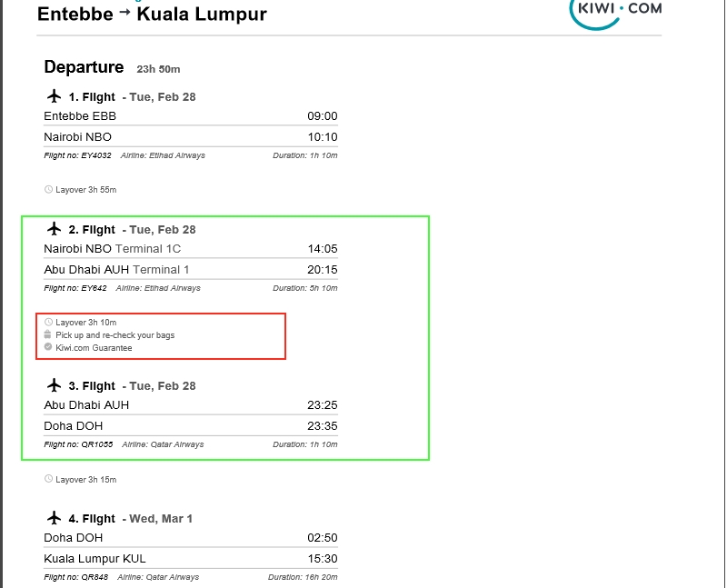Click total duration 23h 50m
The image size is (727, 588).
pyautogui.click(x=158, y=69)
